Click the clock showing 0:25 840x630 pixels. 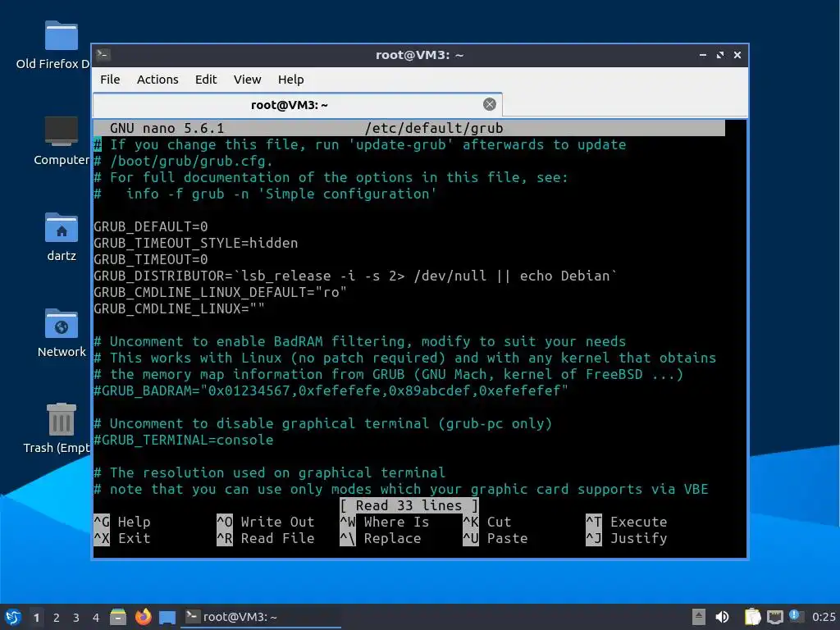[824, 617]
